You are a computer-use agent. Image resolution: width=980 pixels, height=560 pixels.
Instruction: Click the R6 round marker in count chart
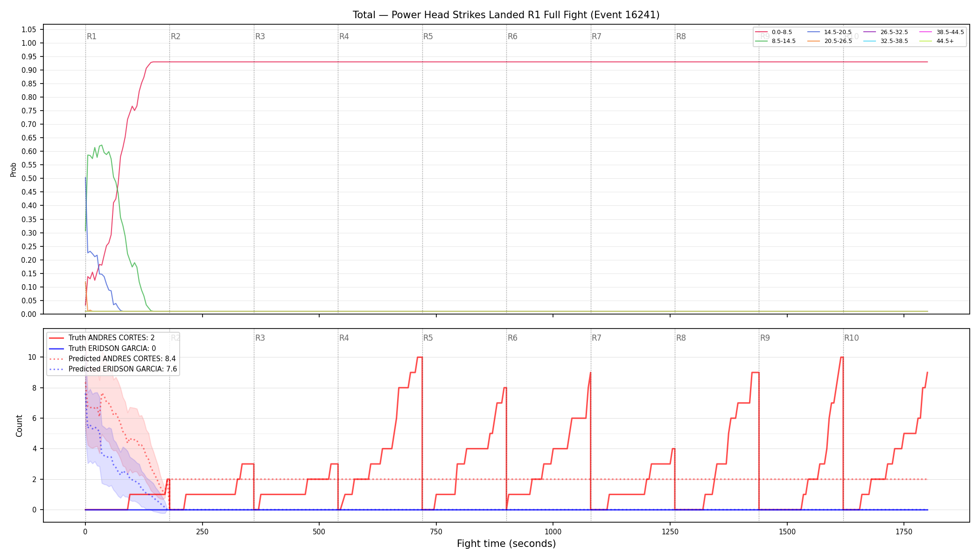tap(512, 338)
